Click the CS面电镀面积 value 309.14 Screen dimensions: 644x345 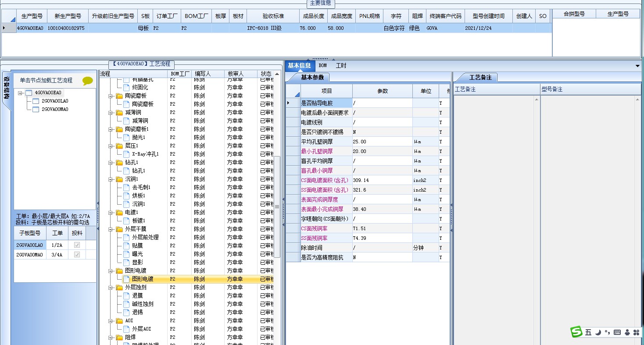tap(383, 180)
